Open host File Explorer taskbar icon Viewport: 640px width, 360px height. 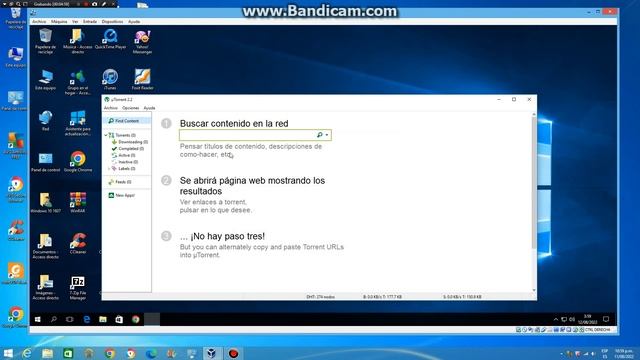[x=47, y=353]
